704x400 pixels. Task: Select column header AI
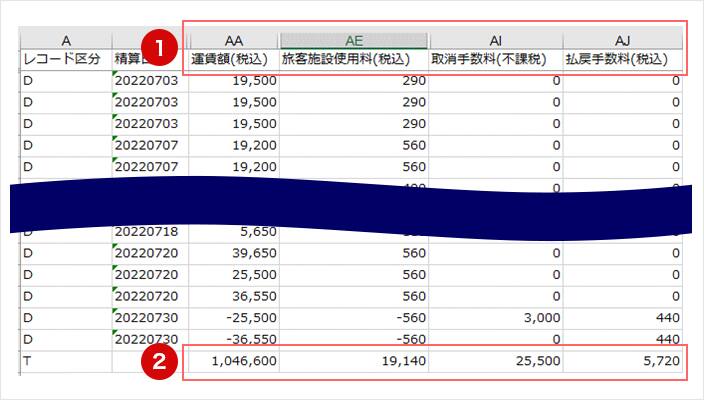[x=495, y=40]
